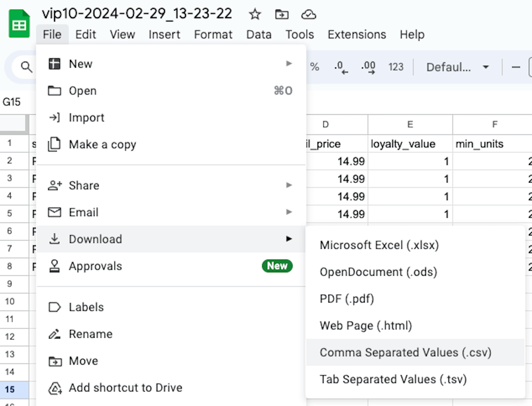Viewport: 532px width, 406px height.
Task: Select highlighted row 15 header
Action: click(x=14, y=390)
